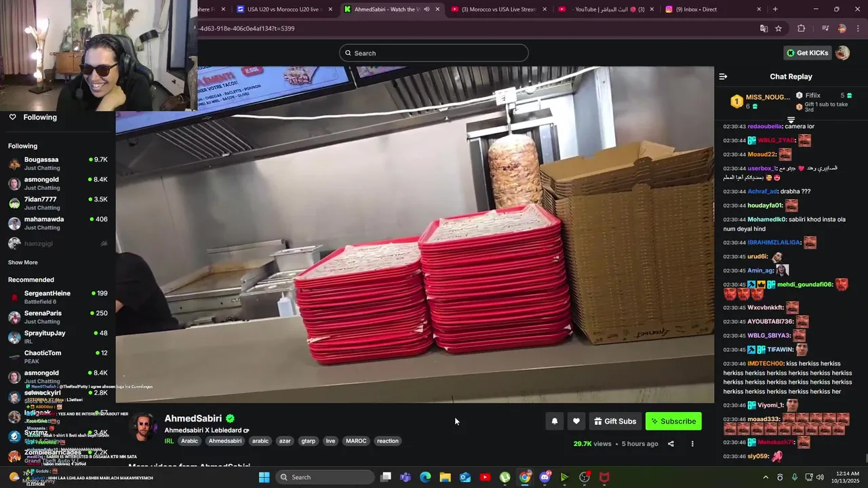Open Microsoft Edge from taskbar

425,477
